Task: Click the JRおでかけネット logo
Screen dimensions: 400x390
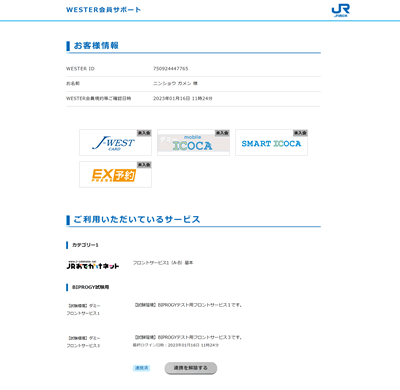Action: (x=93, y=265)
